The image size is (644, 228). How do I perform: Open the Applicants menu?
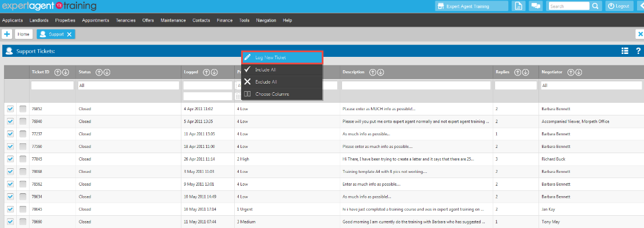point(12,20)
